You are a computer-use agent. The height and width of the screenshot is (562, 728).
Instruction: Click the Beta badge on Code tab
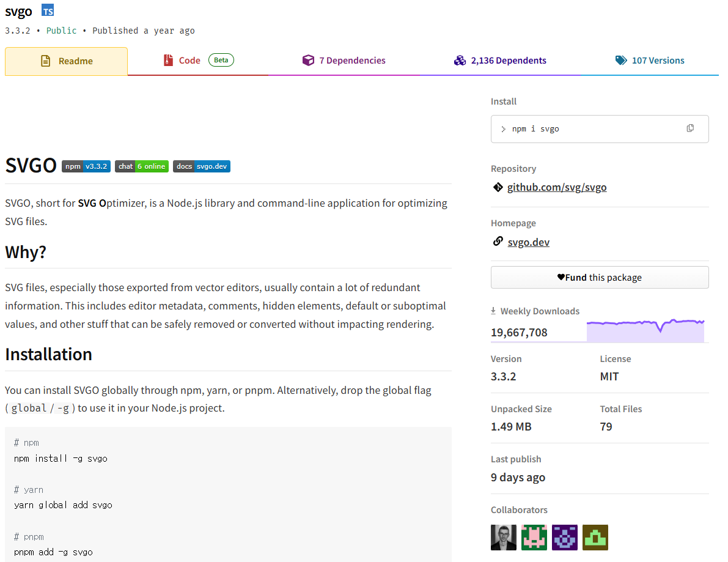point(221,60)
